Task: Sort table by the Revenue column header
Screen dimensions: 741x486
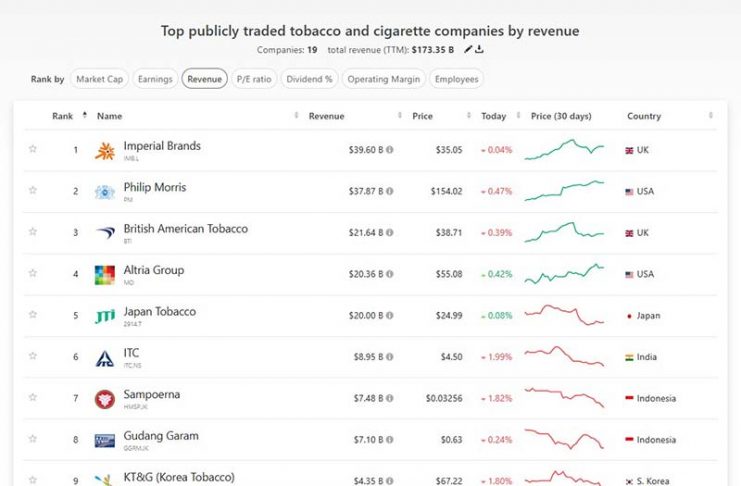Action: point(327,116)
